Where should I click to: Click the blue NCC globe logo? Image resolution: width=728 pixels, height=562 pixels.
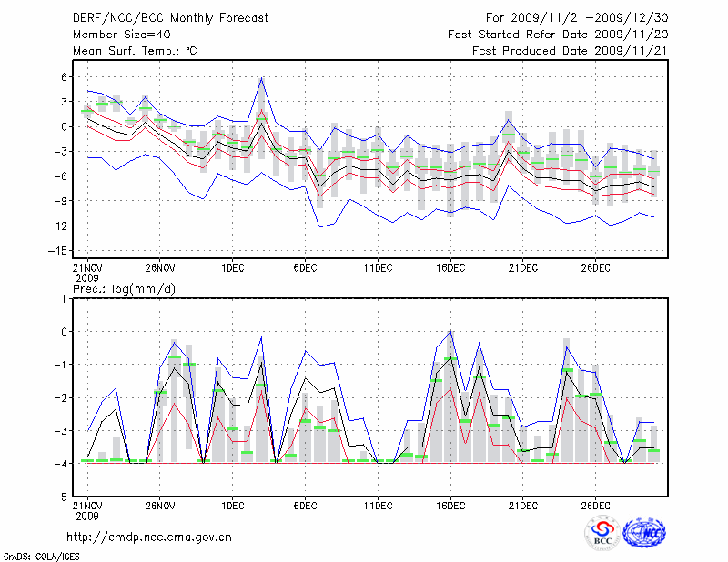[x=643, y=532]
